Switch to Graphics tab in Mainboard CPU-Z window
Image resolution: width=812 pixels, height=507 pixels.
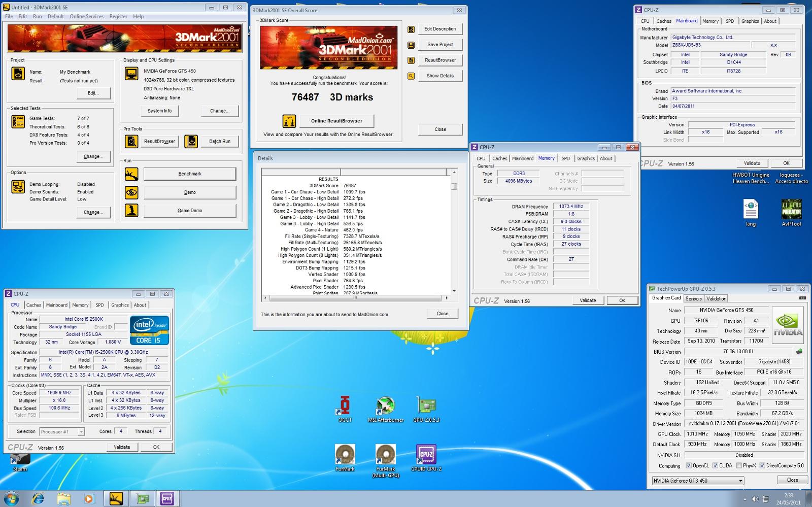coord(750,21)
